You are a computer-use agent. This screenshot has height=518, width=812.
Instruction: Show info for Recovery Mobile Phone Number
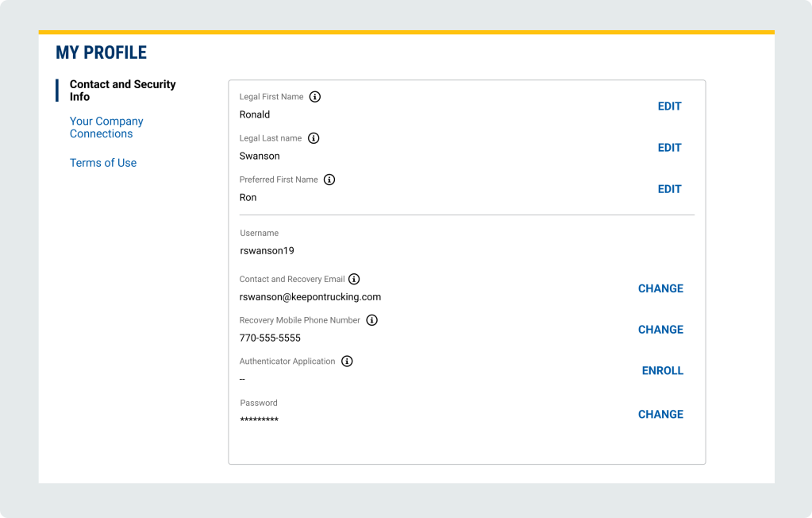[371, 320]
